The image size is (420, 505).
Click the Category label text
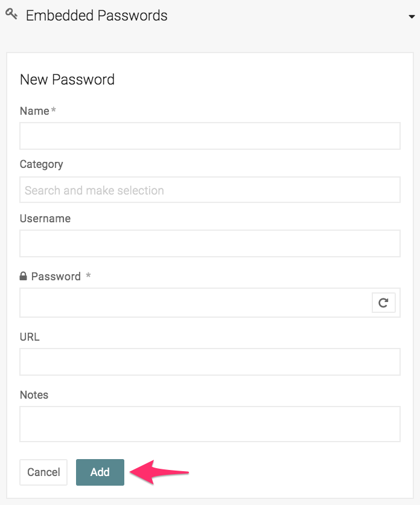(41, 164)
